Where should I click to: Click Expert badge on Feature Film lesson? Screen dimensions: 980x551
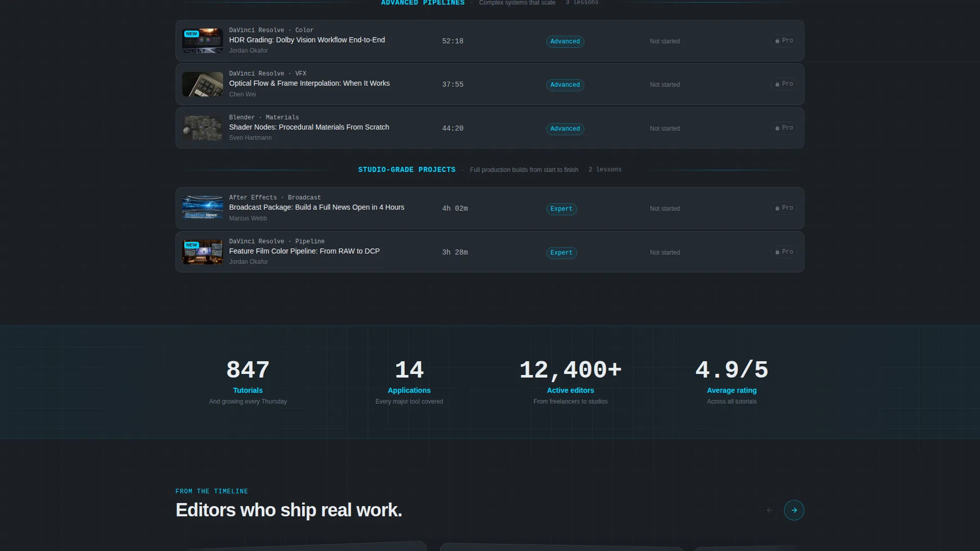[561, 253]
